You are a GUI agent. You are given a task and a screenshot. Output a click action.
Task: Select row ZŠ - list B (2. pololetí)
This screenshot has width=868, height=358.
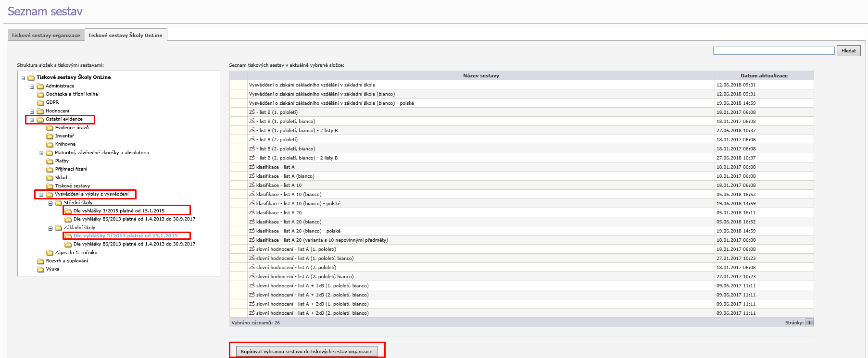(x=522, y=139)
